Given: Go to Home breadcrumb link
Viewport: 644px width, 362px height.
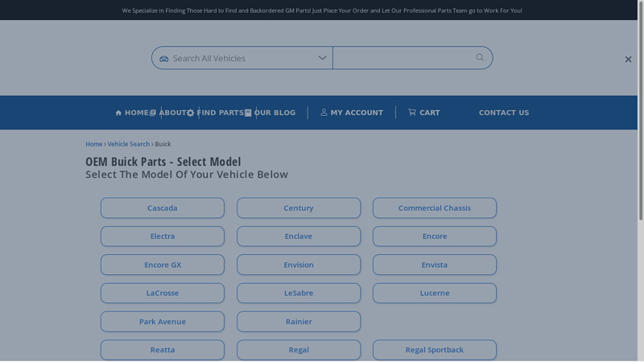Looking at the screenshot, I should point(93,144).
